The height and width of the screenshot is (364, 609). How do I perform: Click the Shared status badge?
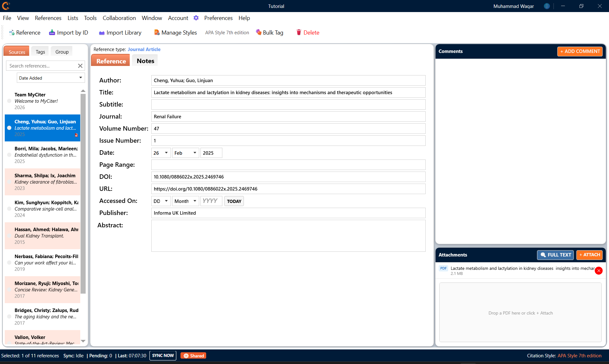[x=193, y=356]
